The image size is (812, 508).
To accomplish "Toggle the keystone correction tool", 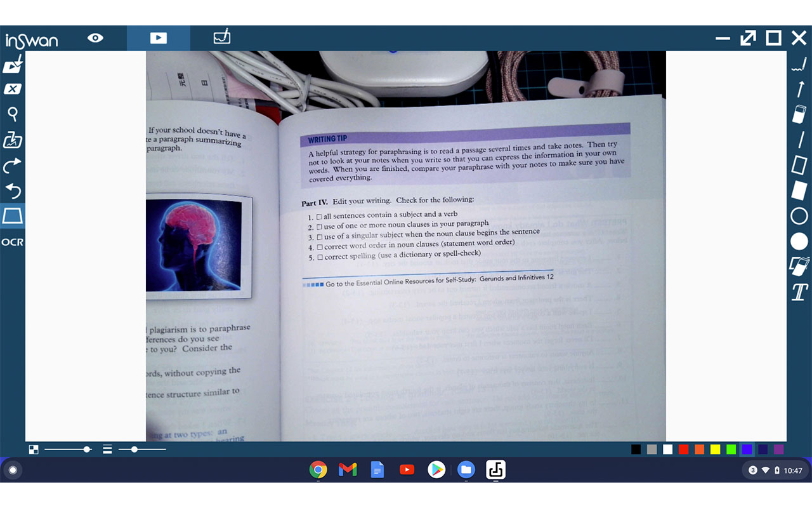I will pyautogui.click(x=13, y=216).
